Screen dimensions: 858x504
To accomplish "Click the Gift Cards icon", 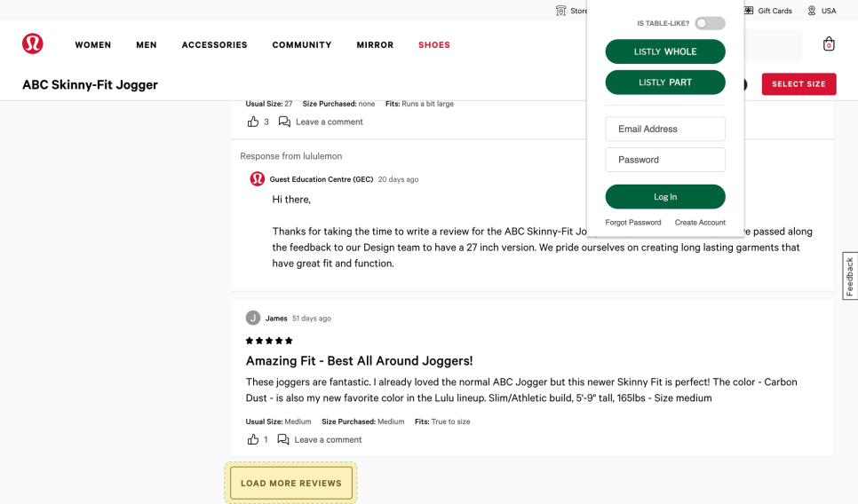I will 749,11.
